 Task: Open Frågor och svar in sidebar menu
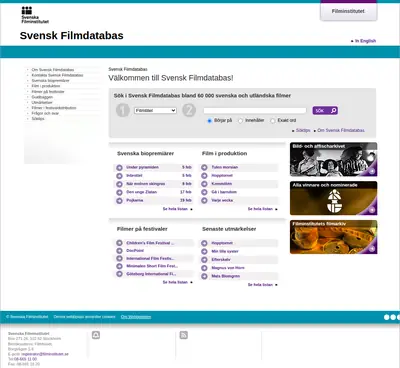click(45, 113)
